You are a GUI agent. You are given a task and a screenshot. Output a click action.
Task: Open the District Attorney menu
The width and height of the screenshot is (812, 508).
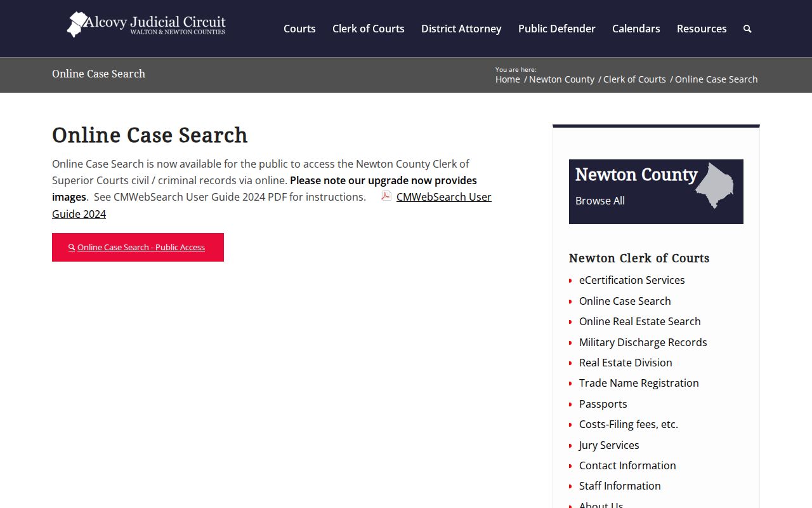click(x=461, y=29)
